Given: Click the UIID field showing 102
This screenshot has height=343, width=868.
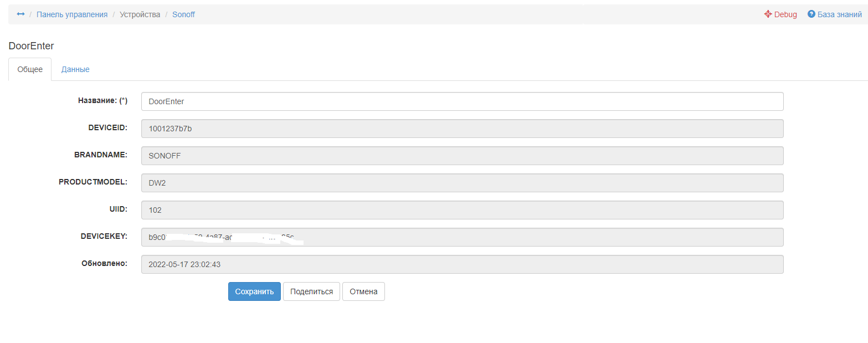Looking at the screenshot, I should (462, 210).
